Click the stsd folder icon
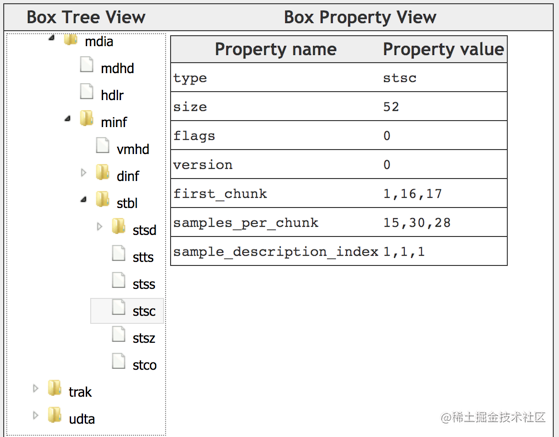This screenshot has width=559, height=437. click(x=118, y=226)
